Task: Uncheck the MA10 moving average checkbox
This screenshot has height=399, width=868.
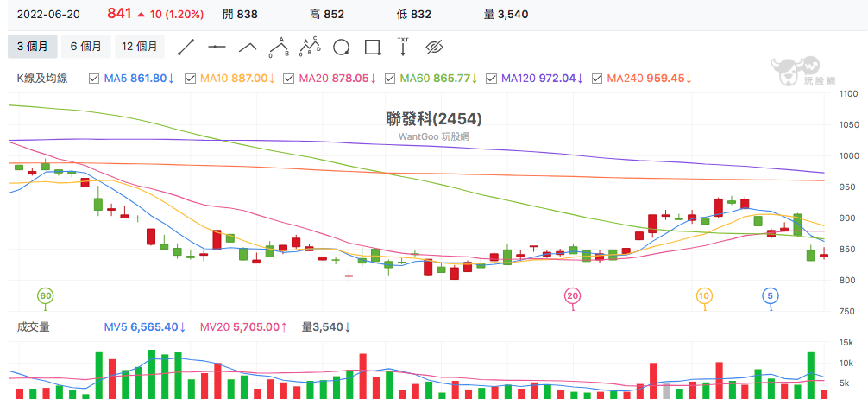Action: tap(190, 79)
